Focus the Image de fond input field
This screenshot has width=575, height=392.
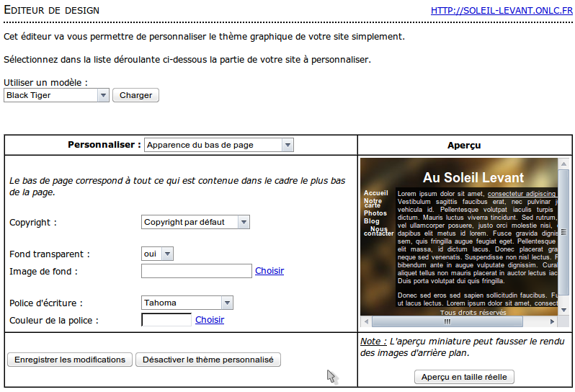tap(197, 271)
